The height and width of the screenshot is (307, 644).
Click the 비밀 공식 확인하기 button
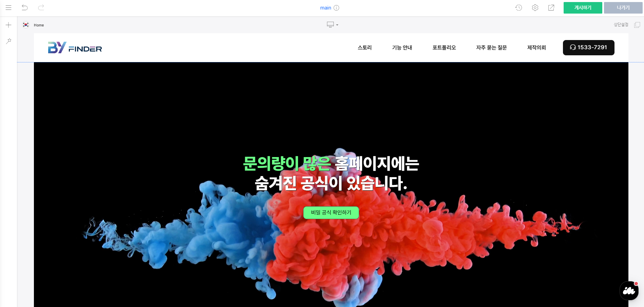tap(331, 213)
